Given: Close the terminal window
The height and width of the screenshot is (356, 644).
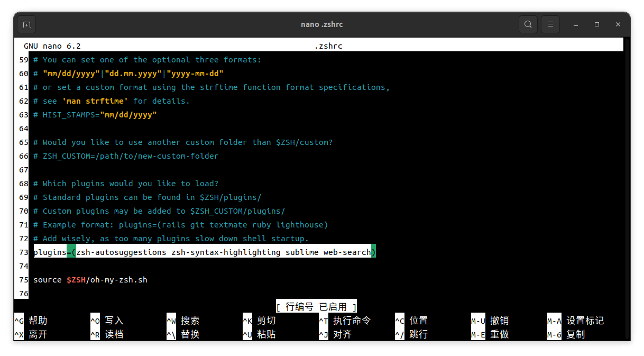Looking at the screenshot, I should [618, 24].
